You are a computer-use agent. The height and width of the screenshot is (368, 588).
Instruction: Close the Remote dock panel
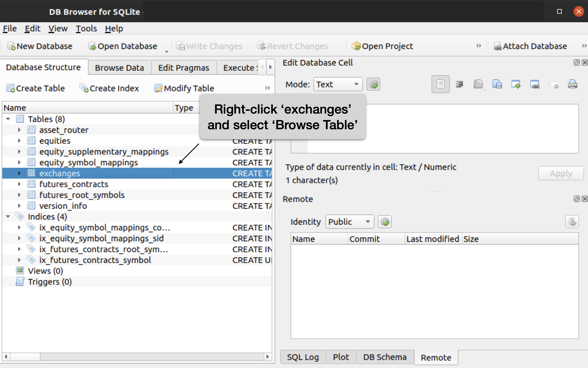pyautogui.click(x=585, y=199)
